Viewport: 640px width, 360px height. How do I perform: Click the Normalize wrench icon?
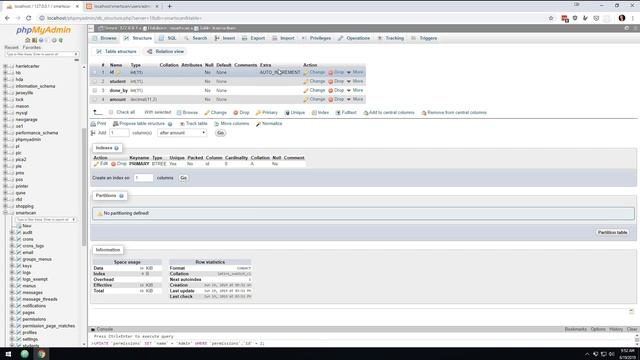pos(258,124)
